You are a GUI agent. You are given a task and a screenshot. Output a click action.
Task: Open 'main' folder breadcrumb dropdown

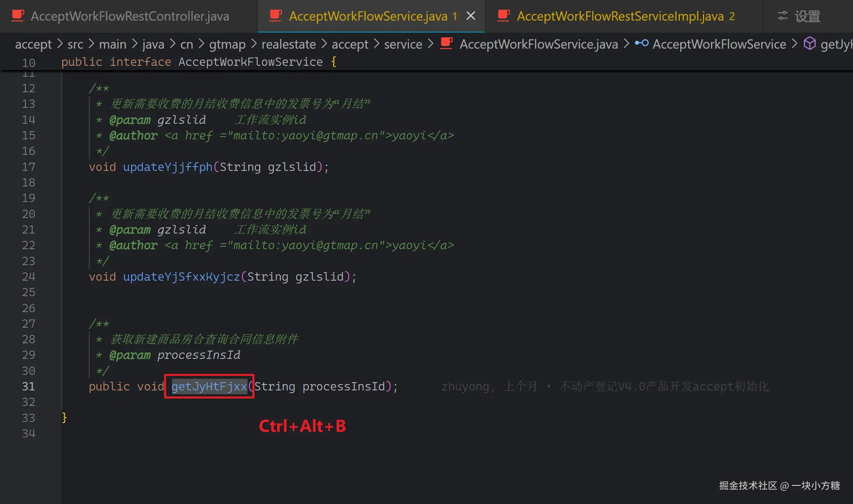(x=112, y=44)
